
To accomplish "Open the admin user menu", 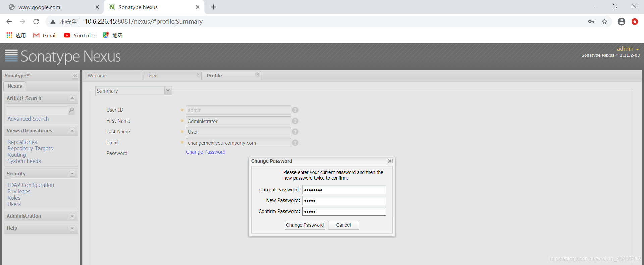I will point(628,49).
